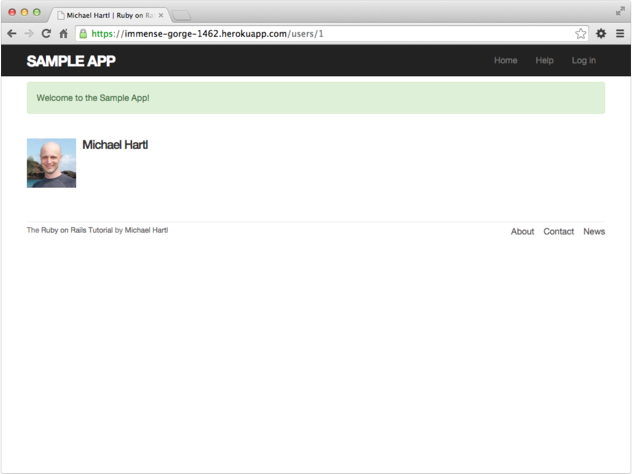Enter fullscreen using the top-right arrows icon
This screenshot has width=632, height=474.
click(620, 10)
